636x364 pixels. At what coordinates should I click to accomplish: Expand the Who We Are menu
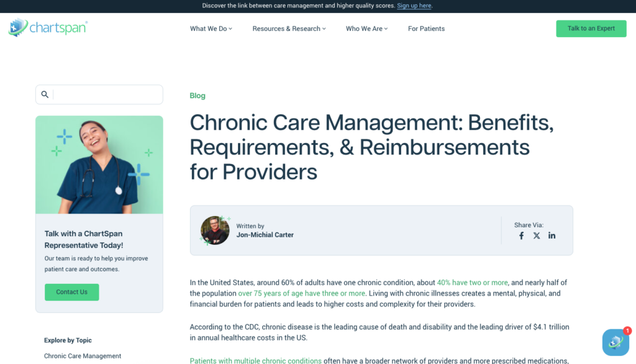click(366, 29)
